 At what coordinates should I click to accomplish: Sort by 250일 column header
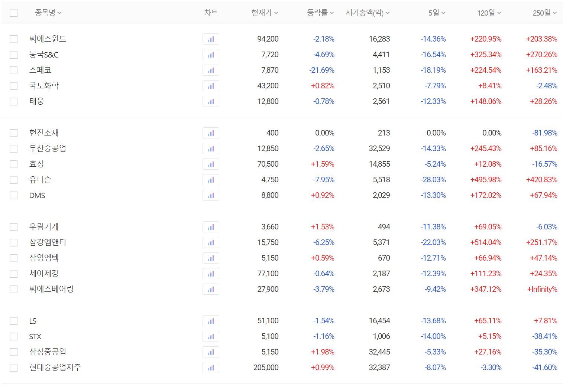[545, 13]
